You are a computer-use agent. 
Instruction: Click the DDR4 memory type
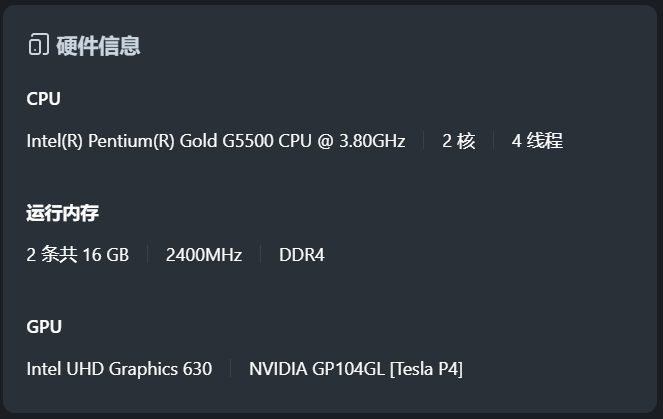pos(302,255)
